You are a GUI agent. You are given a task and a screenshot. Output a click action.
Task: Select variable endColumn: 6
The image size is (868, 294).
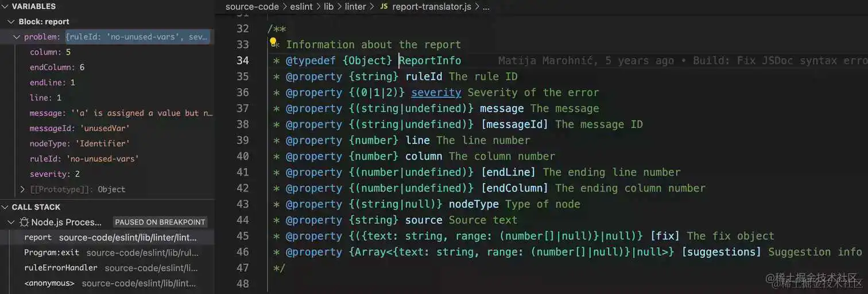[x=107, y=67]
